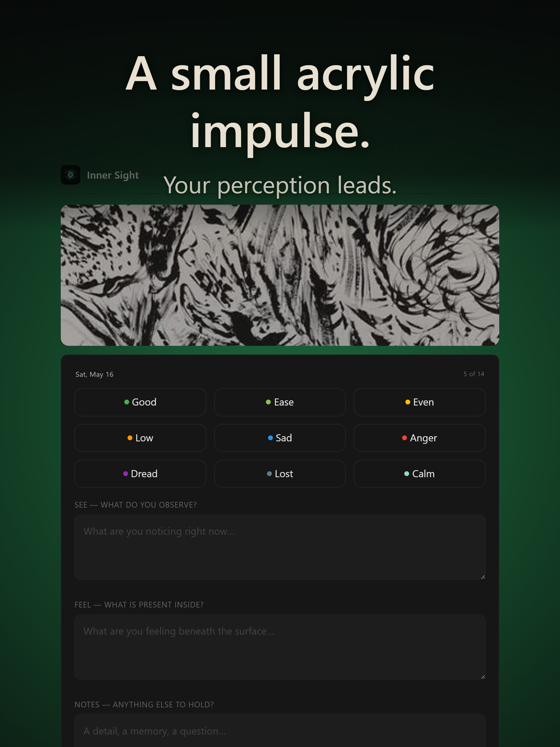
Task: Click the '5 of 14' counter
Action: 474,374
